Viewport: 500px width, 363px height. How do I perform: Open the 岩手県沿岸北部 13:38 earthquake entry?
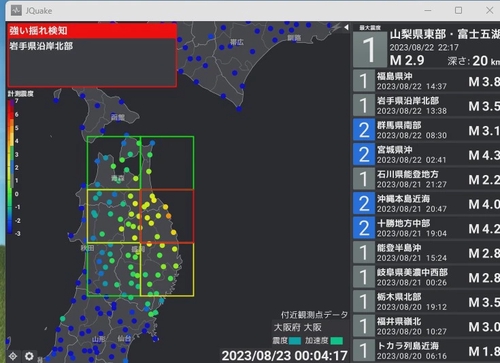pos(427,105)
